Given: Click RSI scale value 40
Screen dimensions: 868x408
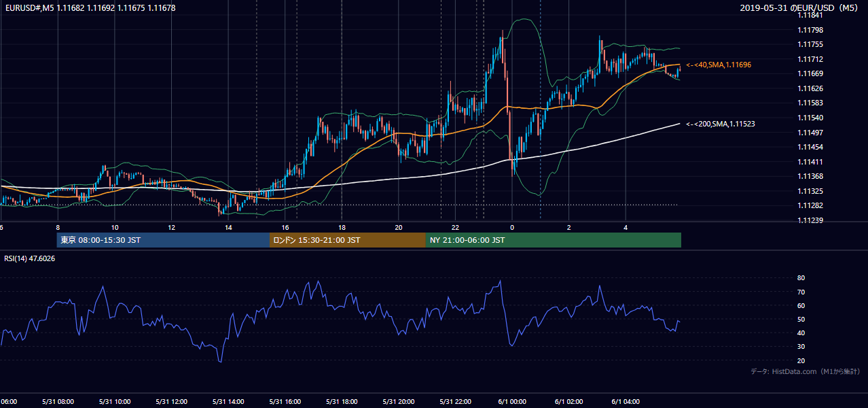Looking at the screenshot, I should (x=801, y=333).
